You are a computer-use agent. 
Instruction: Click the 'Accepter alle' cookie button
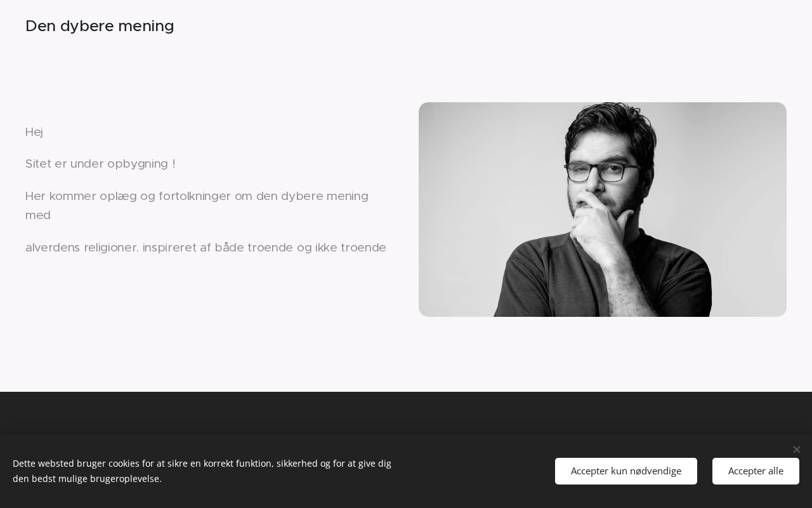756,471
